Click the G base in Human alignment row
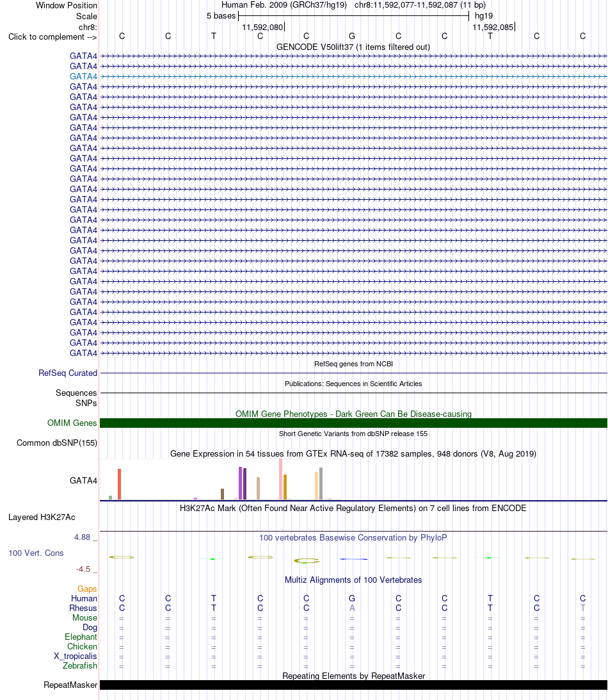 (352, 598)
